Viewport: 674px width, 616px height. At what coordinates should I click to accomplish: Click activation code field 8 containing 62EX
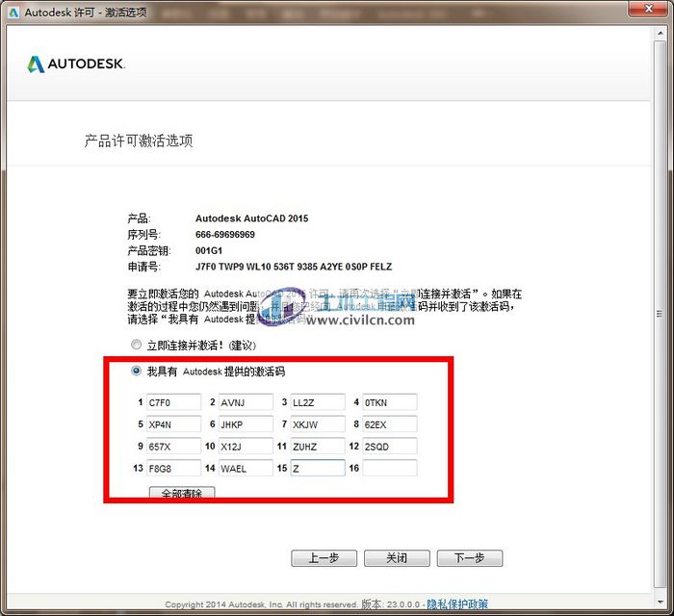point(390,424)
